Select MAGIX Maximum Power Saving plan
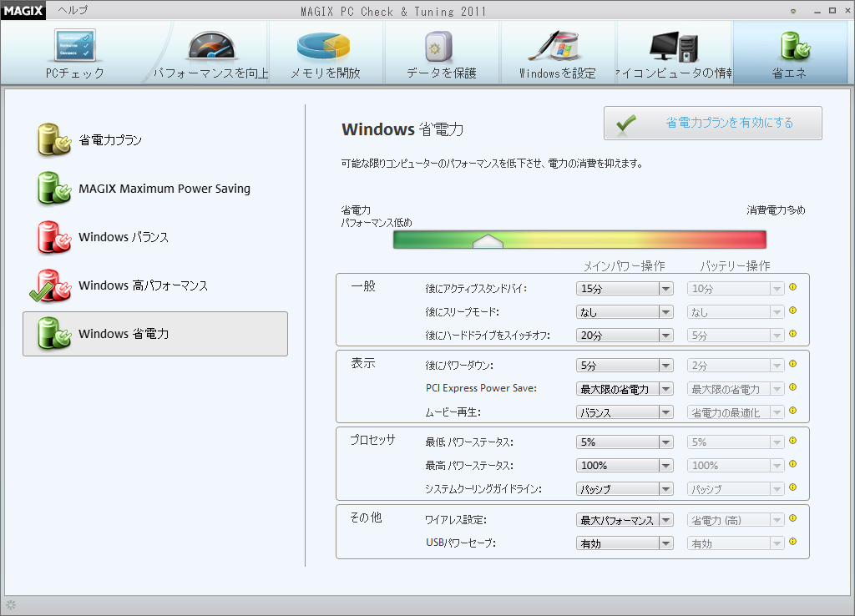Viewport: 855px width, 616px height. tap(154, 189)
